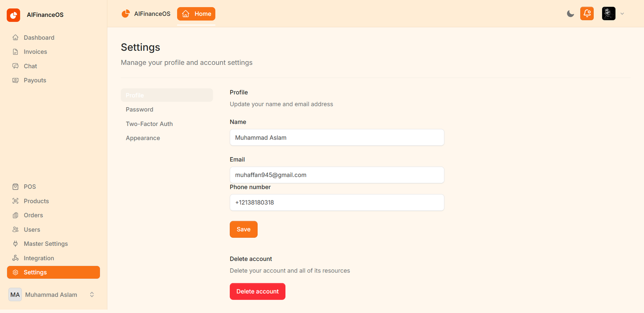
Task: Click the Payouts banknote icon
Action: pos(15,80)
